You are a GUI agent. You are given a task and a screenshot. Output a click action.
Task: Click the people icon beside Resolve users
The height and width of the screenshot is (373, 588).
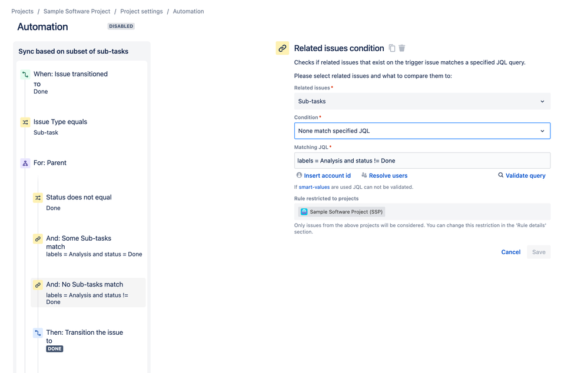[364, 175]
